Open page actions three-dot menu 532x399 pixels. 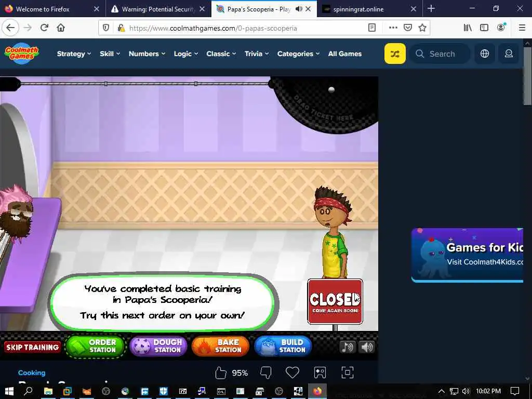click(393, 28)
